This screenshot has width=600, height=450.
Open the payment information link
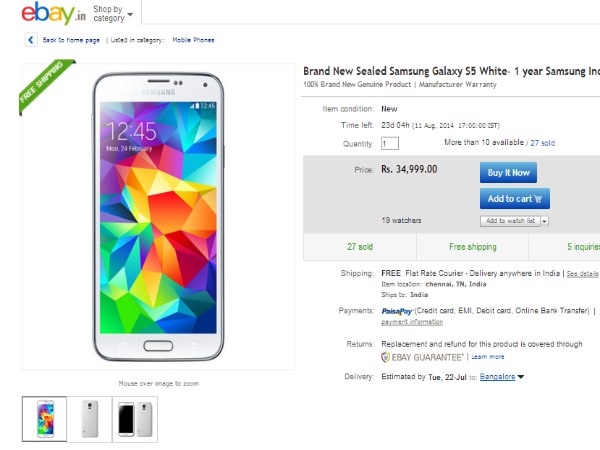411,322
